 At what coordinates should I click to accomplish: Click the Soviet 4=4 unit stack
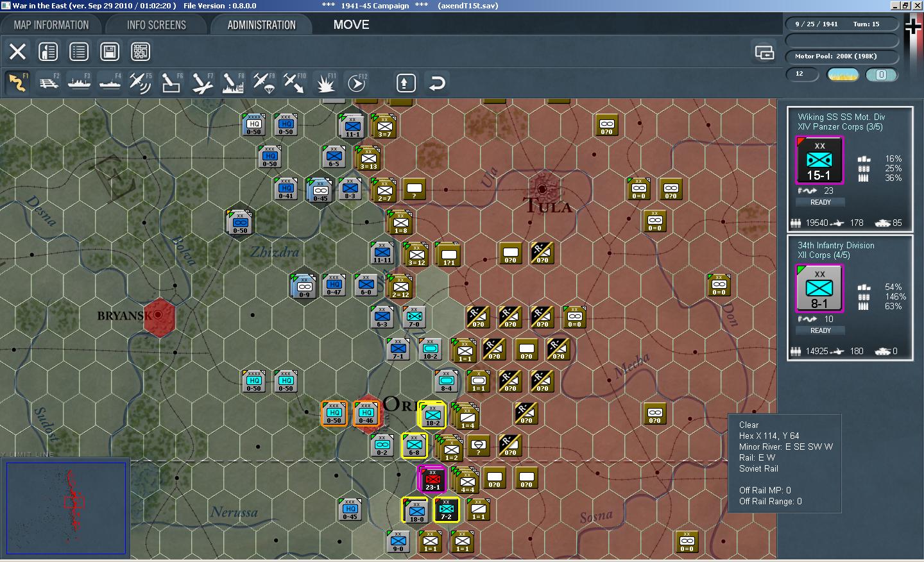coord(466,481)
